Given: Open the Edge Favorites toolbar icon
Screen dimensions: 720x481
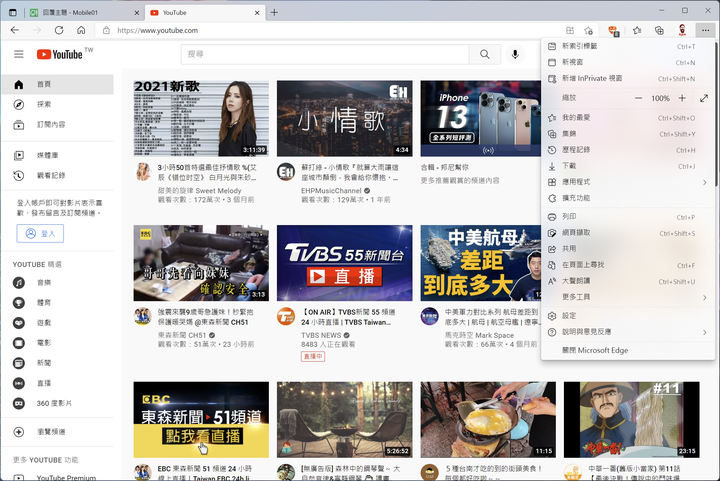Looking at the screenshot, I should pos(637,30).
